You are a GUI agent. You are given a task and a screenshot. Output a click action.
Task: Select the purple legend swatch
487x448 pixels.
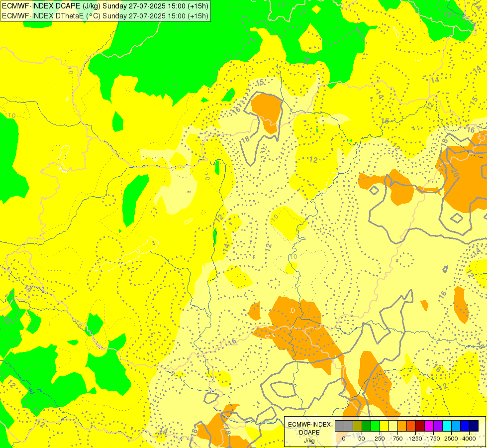tap(438, 426)
